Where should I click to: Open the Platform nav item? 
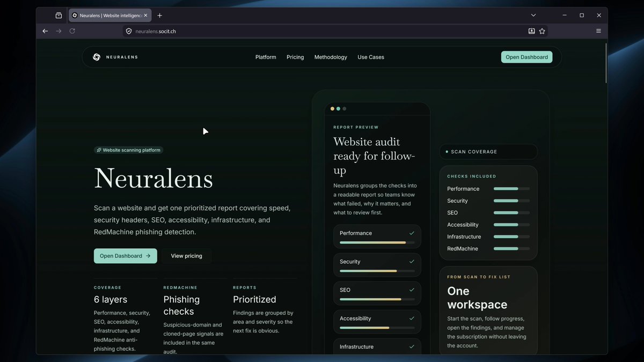point(266,57)
